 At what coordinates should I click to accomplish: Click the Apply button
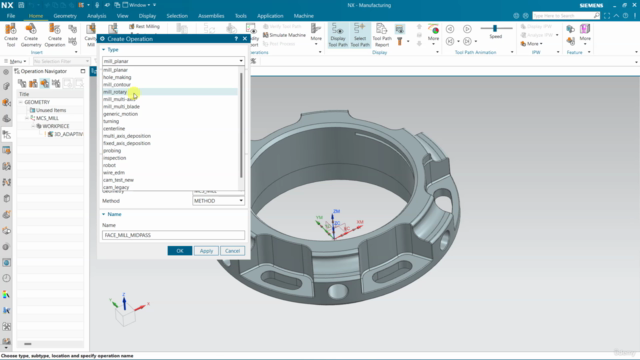coord(206,251)
